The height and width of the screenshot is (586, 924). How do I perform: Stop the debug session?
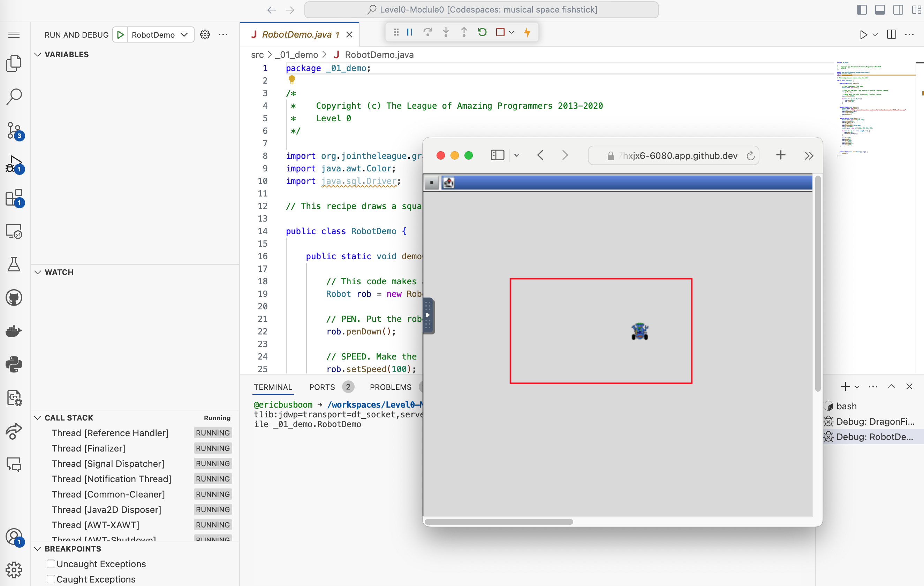tap(500, 32)
